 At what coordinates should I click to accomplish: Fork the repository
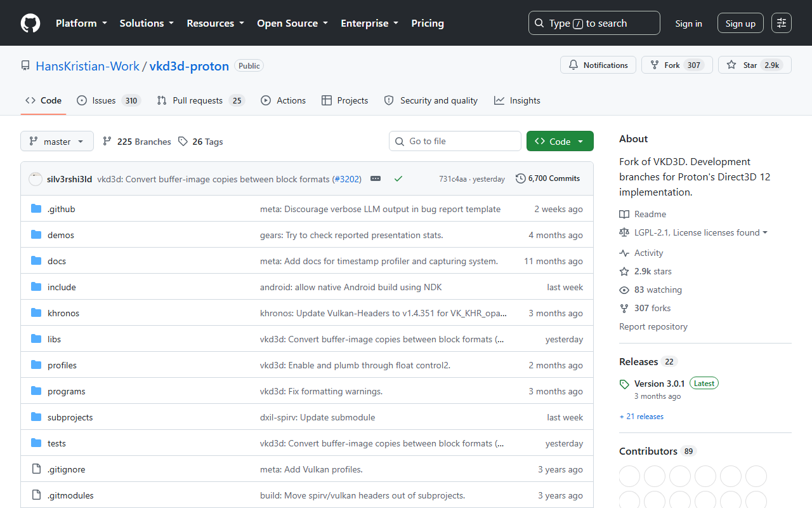click(x=677, y=65)
